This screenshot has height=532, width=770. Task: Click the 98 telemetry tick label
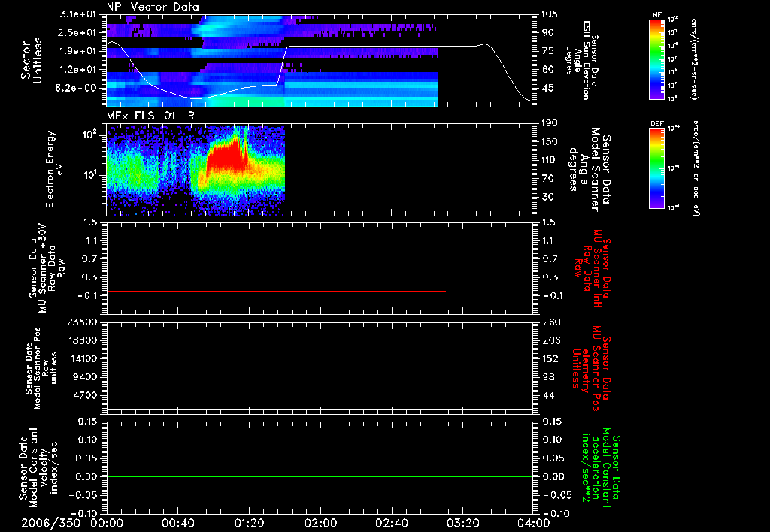point(548,377)
